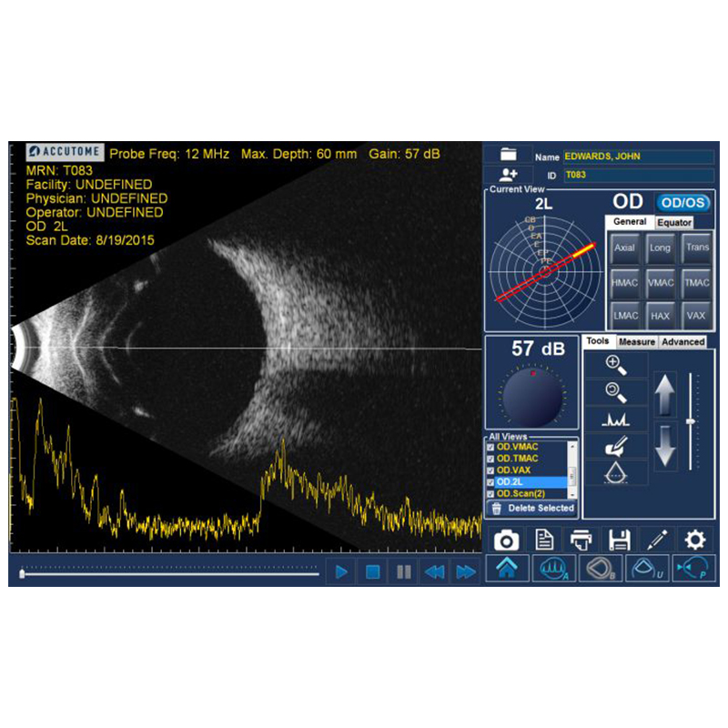Save the scan with floppy icon
Image resolution: width=728 pixels, height=728 pixels.
[x=619, y=541]
